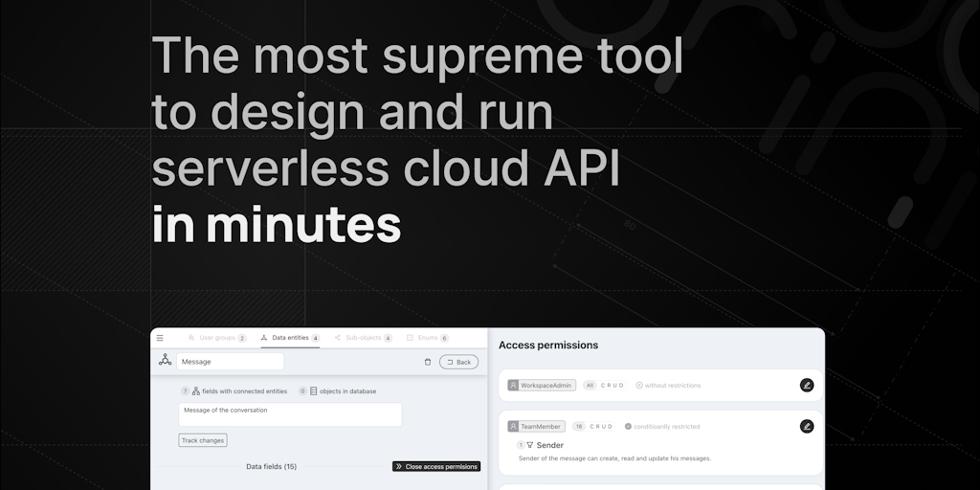This screenshot has height=490, width=980.
Task: Click the filter icon next to Sender
Action: (530, 445)
